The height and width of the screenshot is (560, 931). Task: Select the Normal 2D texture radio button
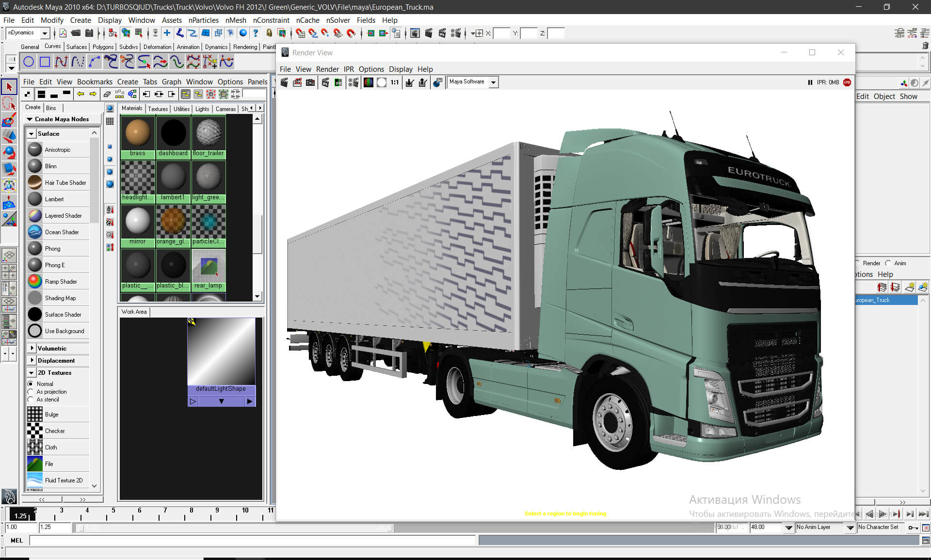coord(31,384)
